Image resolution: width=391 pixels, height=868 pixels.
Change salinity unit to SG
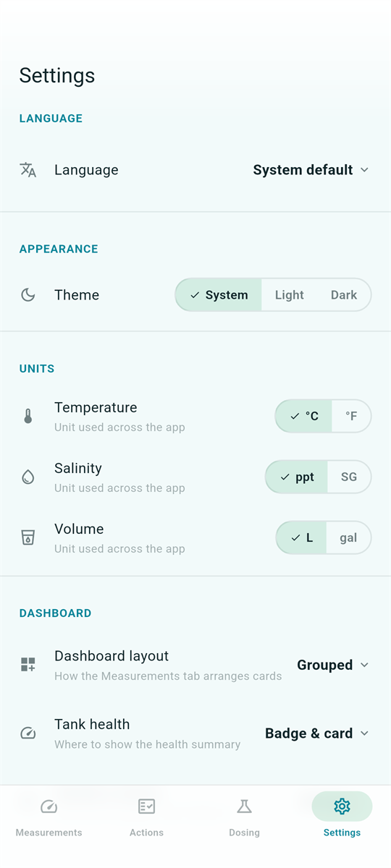pos(349,477)
